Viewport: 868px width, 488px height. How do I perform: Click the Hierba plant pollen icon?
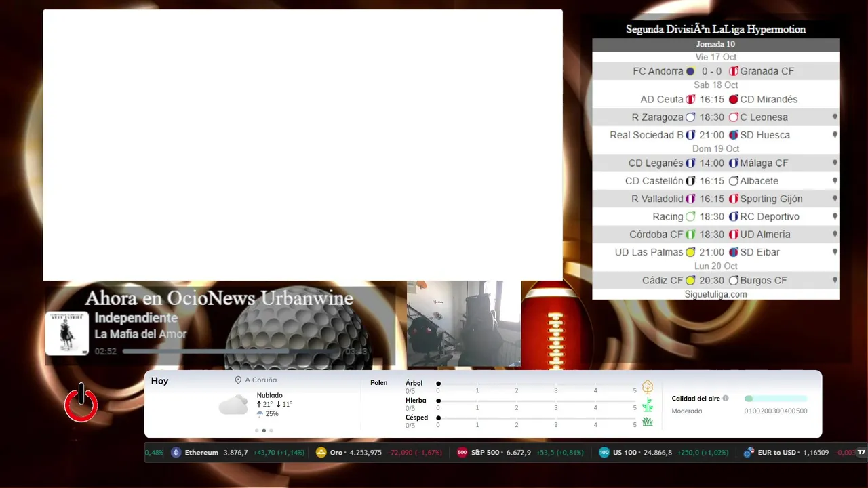click(x=648, y=405)
